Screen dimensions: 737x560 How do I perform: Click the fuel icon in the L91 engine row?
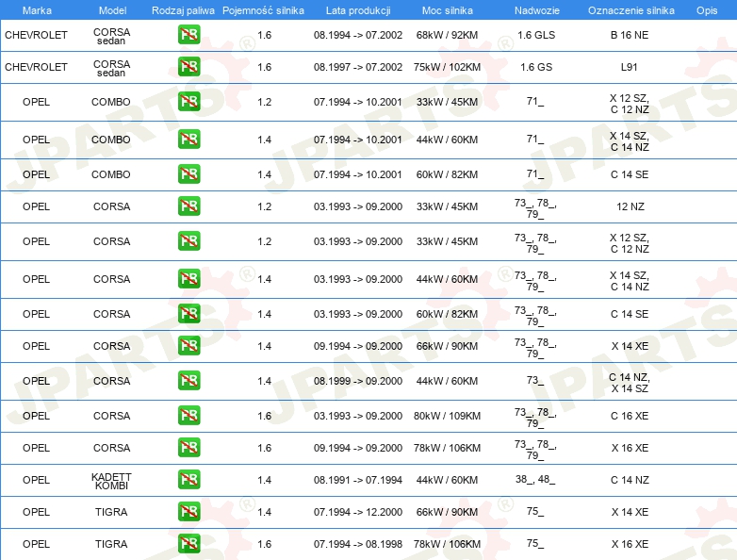point(188,67)
